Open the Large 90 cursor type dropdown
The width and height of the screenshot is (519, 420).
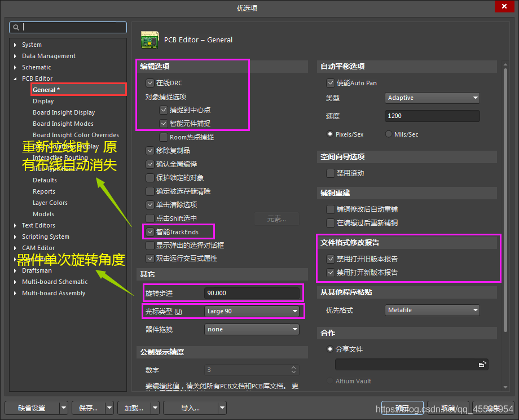[x=252, y=311]
